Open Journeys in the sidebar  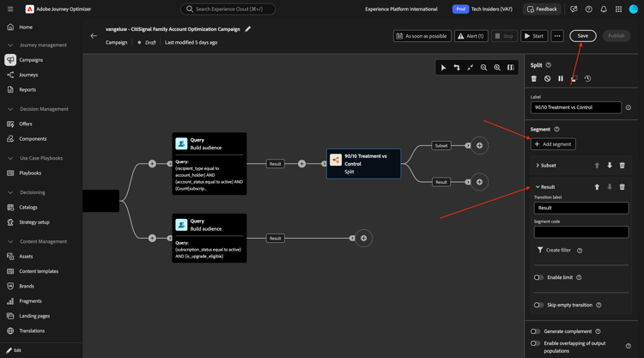click(x=28, y=75)
